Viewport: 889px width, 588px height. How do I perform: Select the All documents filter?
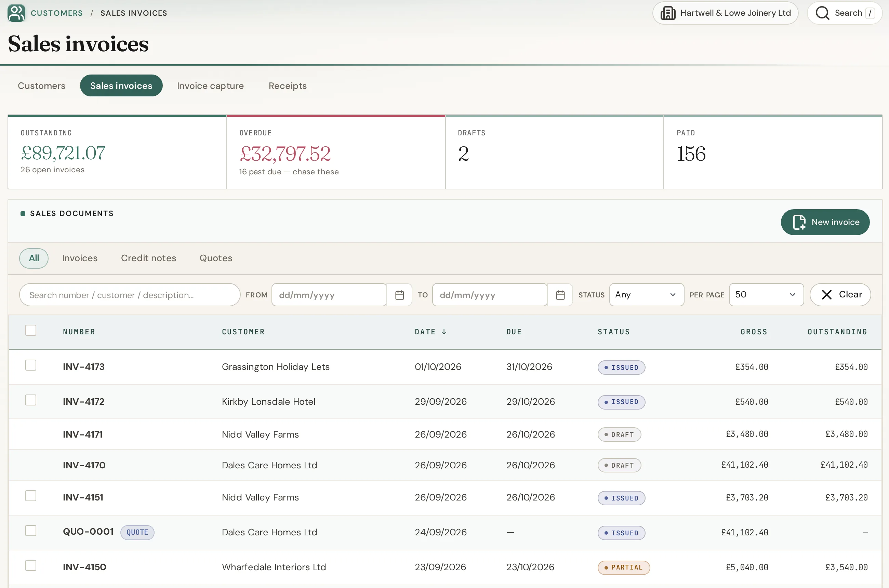34,258
